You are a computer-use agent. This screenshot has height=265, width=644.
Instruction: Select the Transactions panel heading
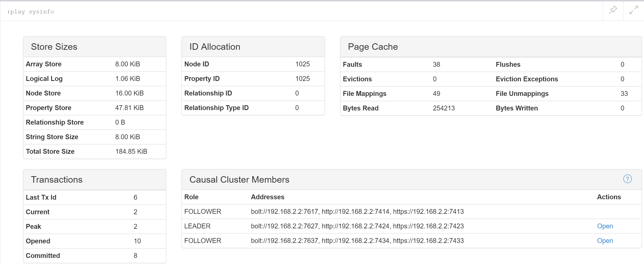[x=57, y=180]
